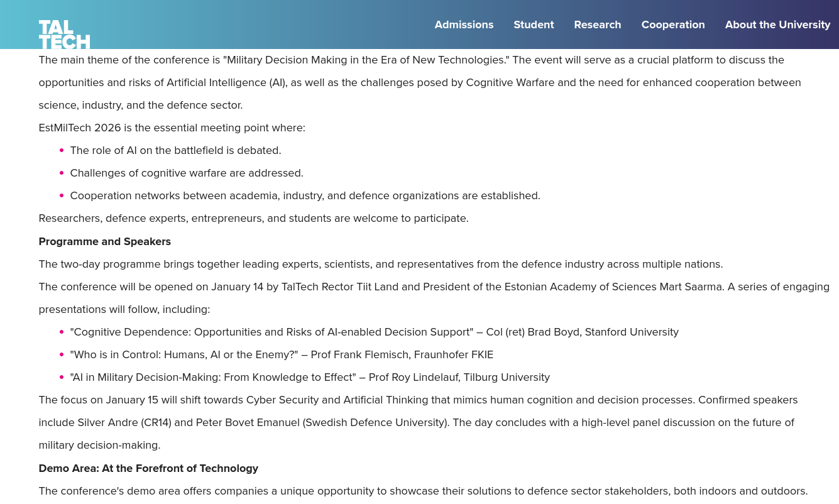Click the "Cognitive Dependence" presentation title text
The image size is (839, 504).
click(271, 332)
